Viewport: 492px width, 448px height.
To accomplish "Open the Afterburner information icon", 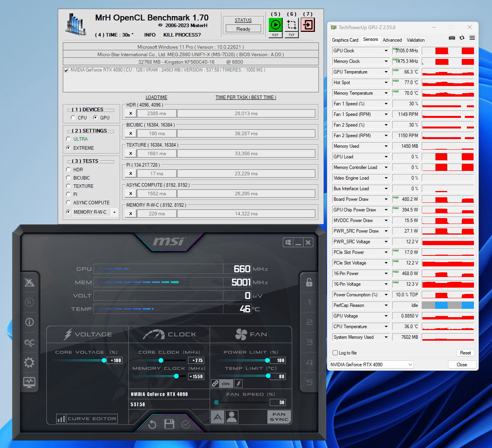I will point(29,322).
